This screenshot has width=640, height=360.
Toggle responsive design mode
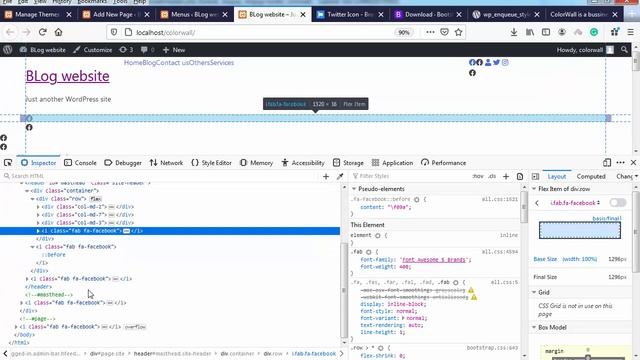coord(607,162)
